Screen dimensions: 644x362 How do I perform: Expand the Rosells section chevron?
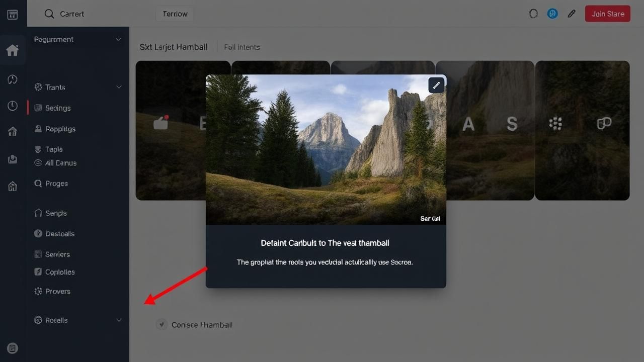click(x=119, y=320)
